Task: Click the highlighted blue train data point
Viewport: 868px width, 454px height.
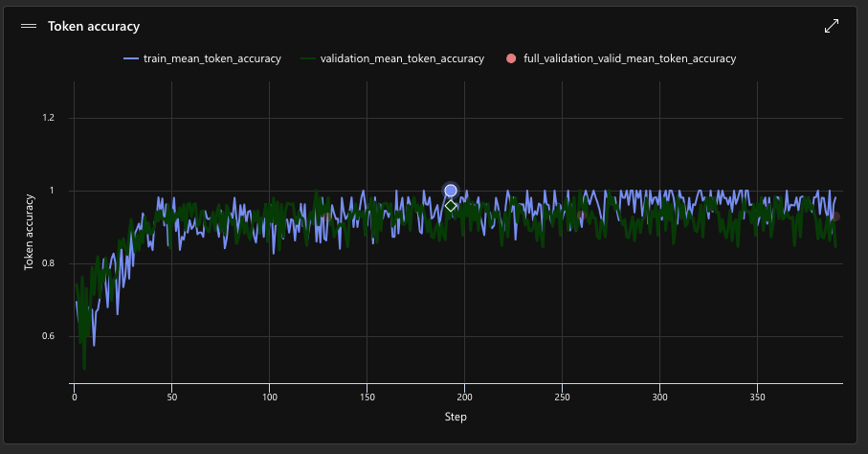Action: (451, 191)
